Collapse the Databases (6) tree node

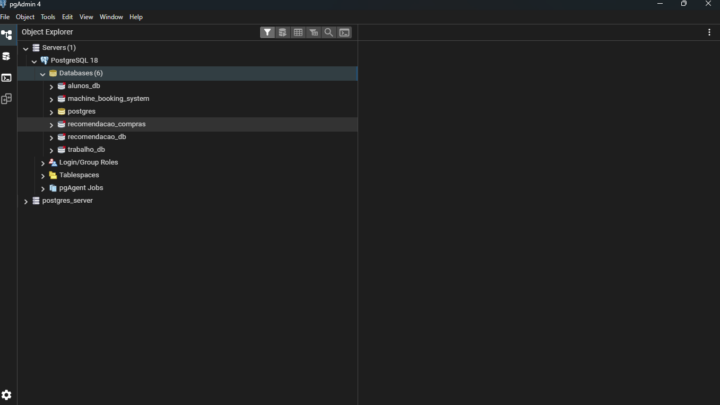click(x=42, y=74)
